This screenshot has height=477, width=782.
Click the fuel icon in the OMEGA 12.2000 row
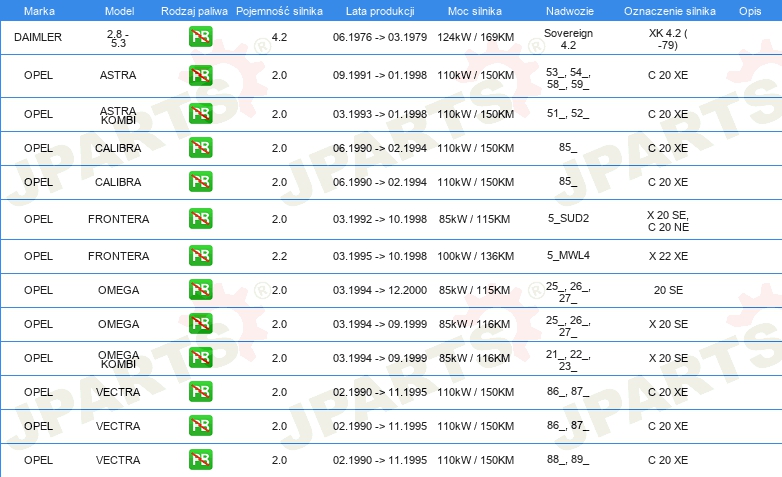(x=200, y=290)
